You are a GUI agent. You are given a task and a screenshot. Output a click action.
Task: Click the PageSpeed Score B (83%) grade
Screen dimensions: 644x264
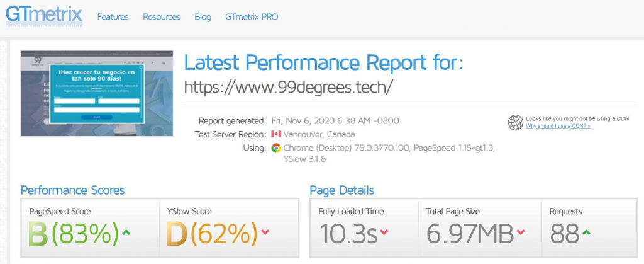74,234
